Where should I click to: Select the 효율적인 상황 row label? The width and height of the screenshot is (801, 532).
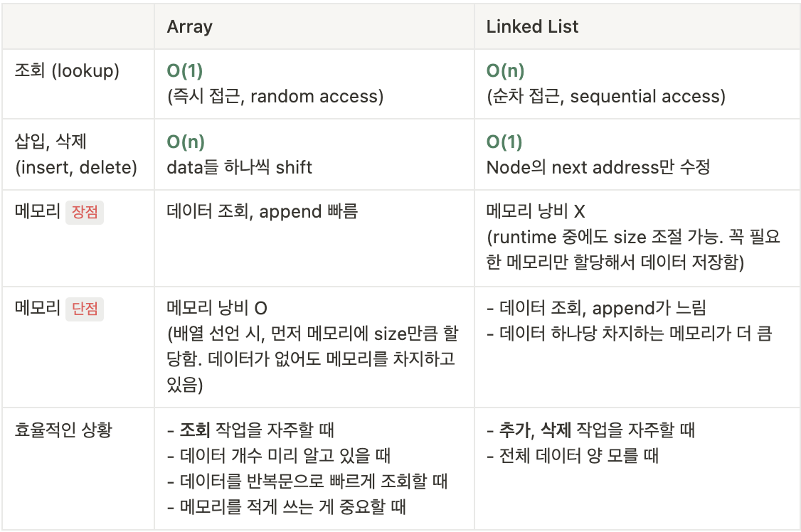pos(63,430)
